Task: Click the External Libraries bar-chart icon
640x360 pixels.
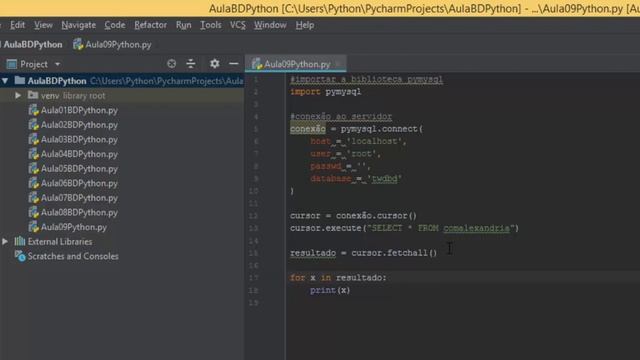Action: (x=20, y=241)
